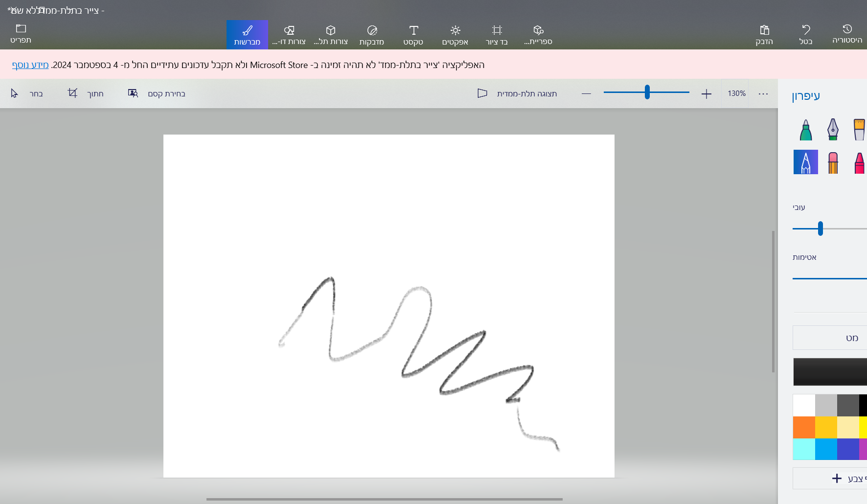Select the red crayon tool
Screen dimensions: 867x504
(x=859, y=162)
